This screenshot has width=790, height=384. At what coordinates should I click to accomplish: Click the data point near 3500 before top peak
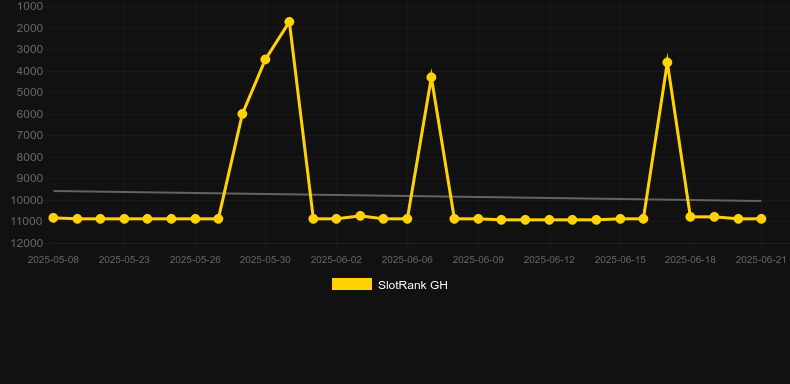coord(266,59)
